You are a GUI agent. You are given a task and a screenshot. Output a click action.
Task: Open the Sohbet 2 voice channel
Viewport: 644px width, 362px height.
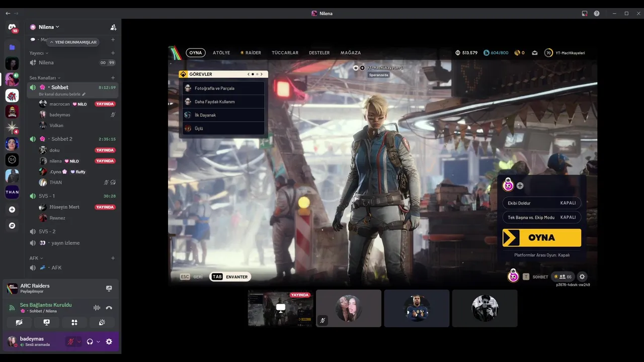73,139
